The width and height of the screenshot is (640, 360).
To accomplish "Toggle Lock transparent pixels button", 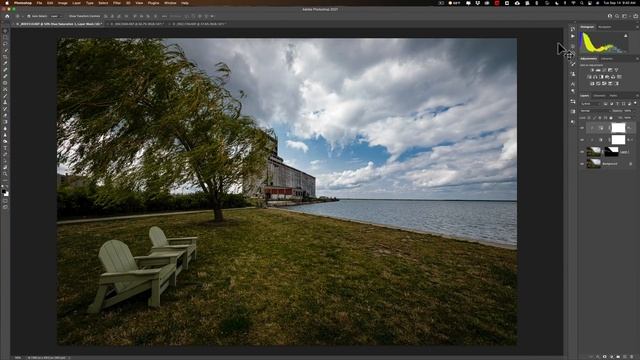I will click(589, 118).
